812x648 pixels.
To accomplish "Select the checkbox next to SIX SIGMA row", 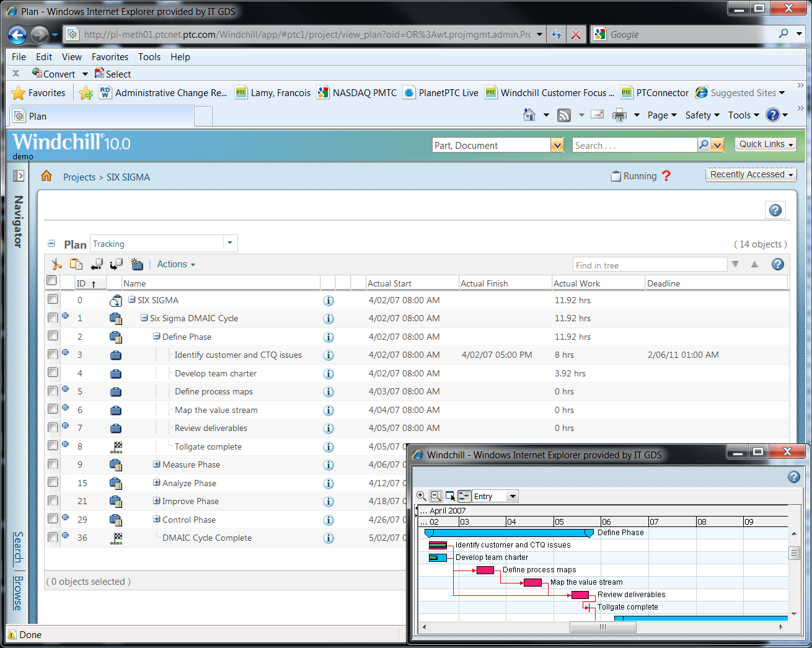I will pos(53,300).
